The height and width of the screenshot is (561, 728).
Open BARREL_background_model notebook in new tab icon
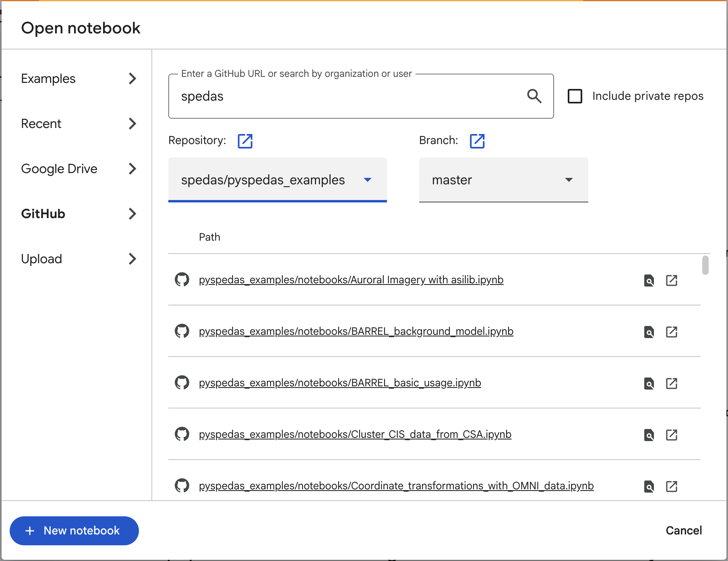[x=672, y=332]
